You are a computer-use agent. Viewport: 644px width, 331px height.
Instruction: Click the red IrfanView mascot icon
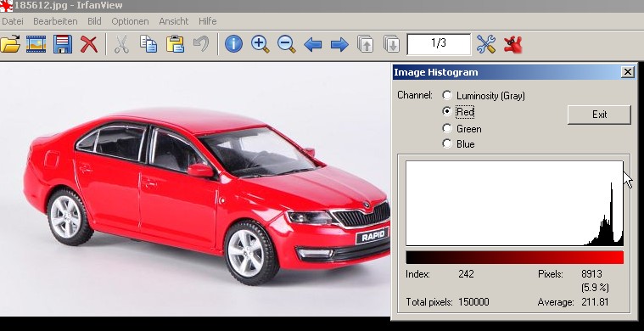tap(512, 44)
